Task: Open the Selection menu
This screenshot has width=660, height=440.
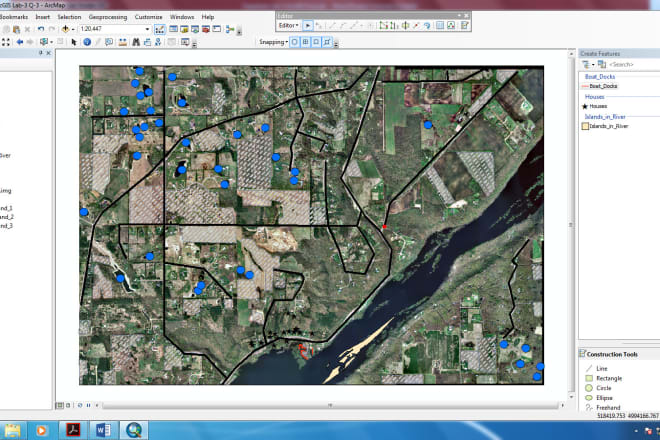Action: click(69, 17)
